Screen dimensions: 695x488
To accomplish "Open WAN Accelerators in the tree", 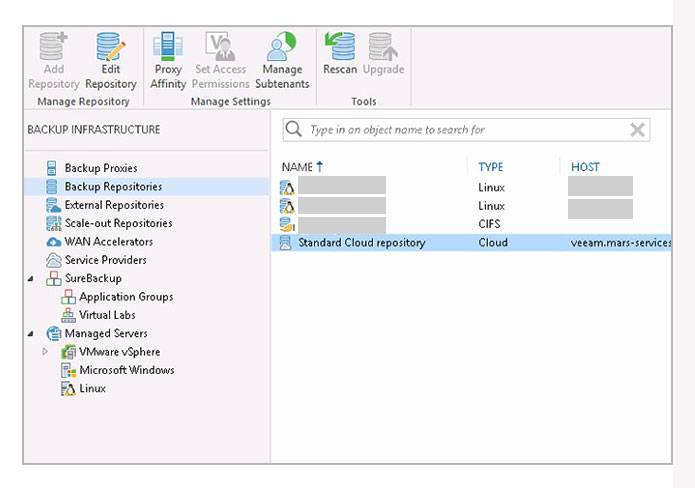I will [108, 242].
